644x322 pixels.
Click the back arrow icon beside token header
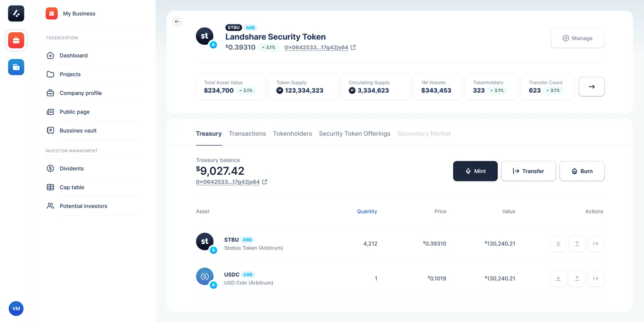tap(177, 21)
